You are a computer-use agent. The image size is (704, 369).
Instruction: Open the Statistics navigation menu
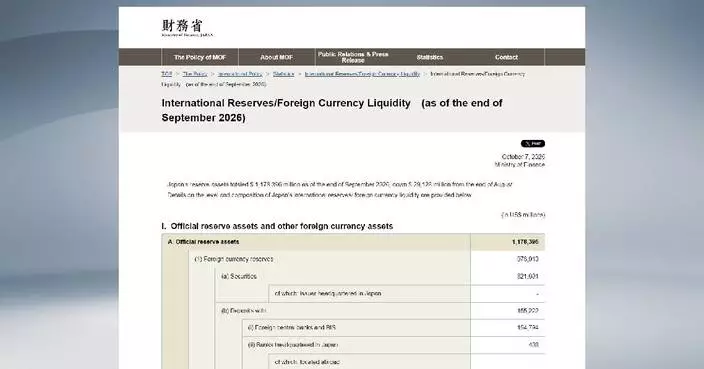[430, 57]
